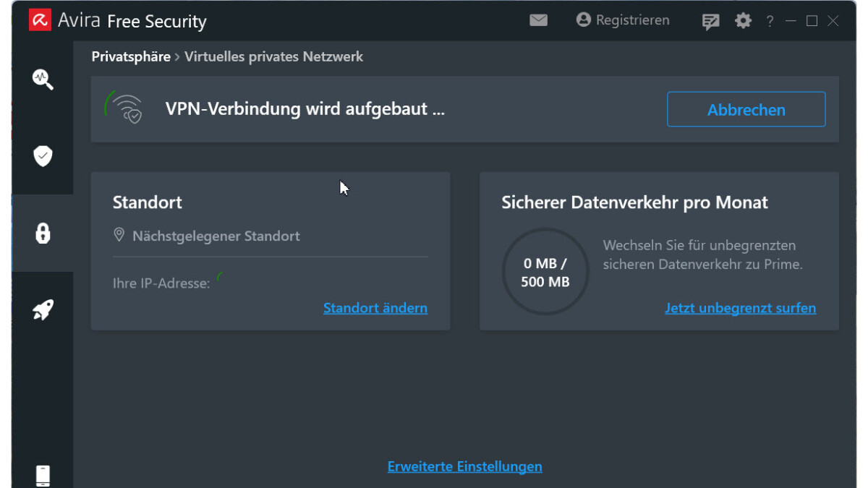Open the Leistung rocket icon in sidebar
Screen dimensions: 868x488
coord(42,309)
